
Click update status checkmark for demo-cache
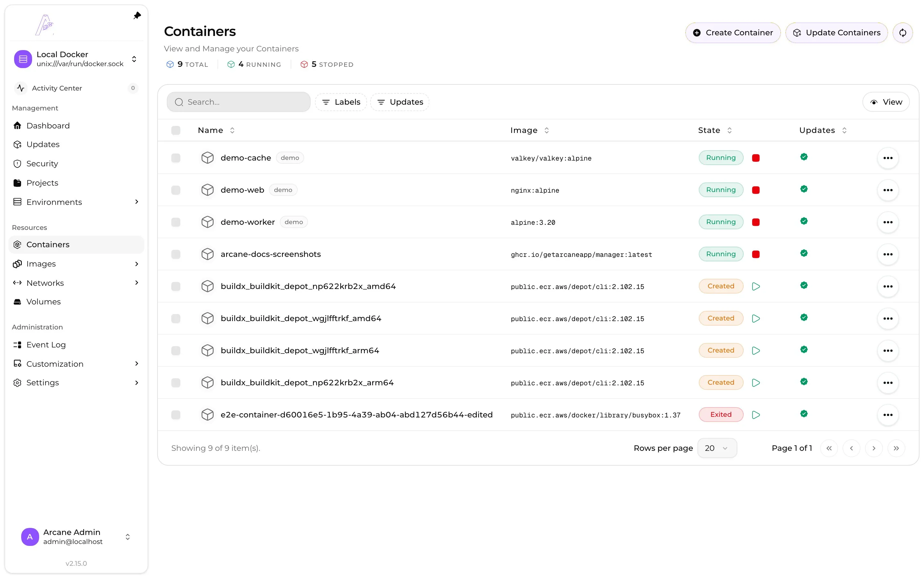pos(804,157)
